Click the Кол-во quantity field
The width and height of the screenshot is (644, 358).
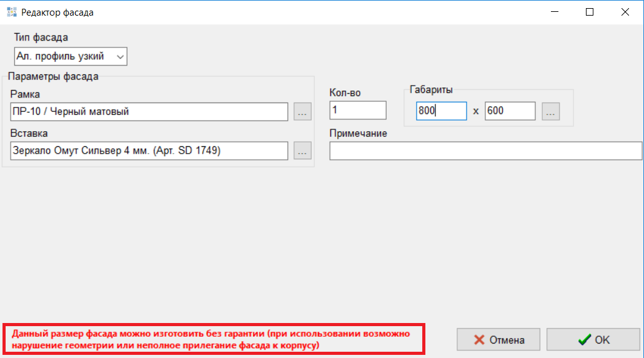point(357,110)
